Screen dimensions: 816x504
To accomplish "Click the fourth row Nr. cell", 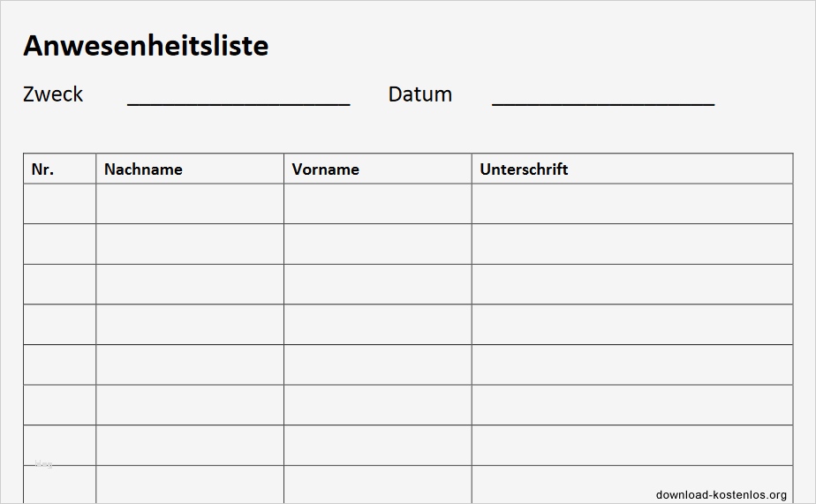I will point(59,325).
